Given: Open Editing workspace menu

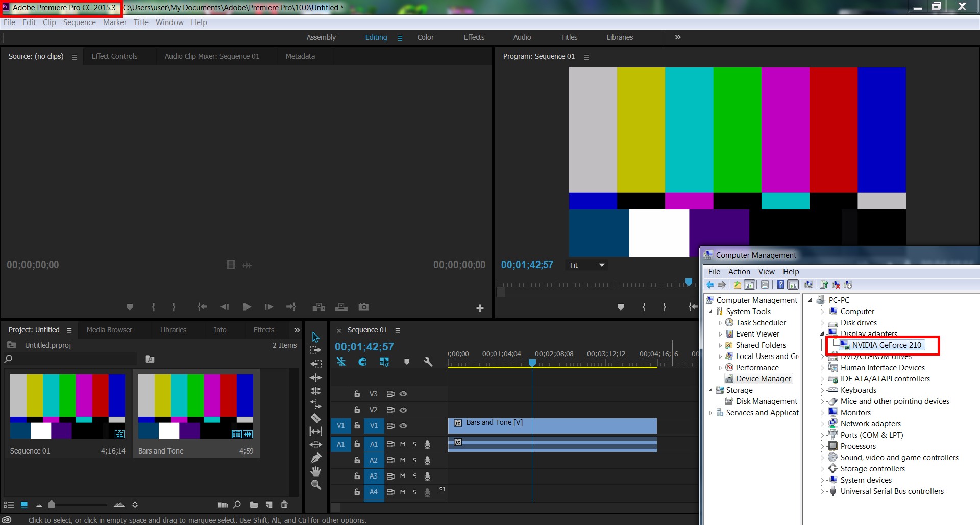Looking at the screenshot, I should [400, 38].
